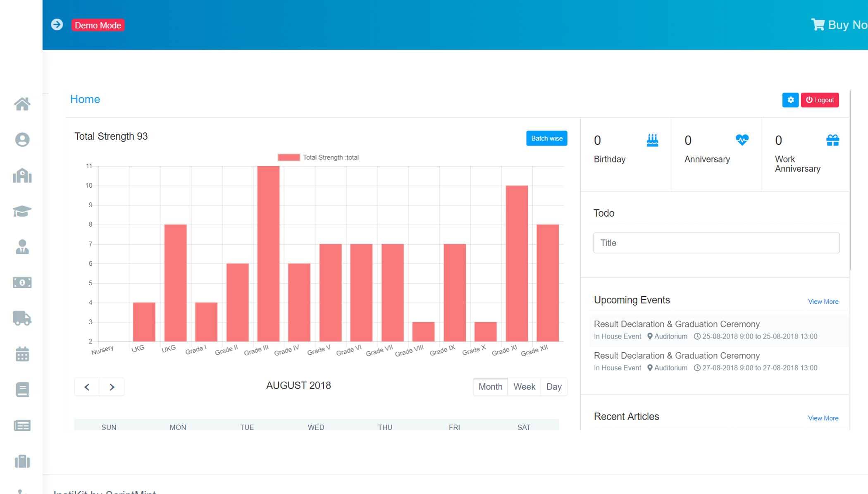The image size is (868, 494).
Task: Open the graduation cap academic icon
Action: click(x=22, y=211)
